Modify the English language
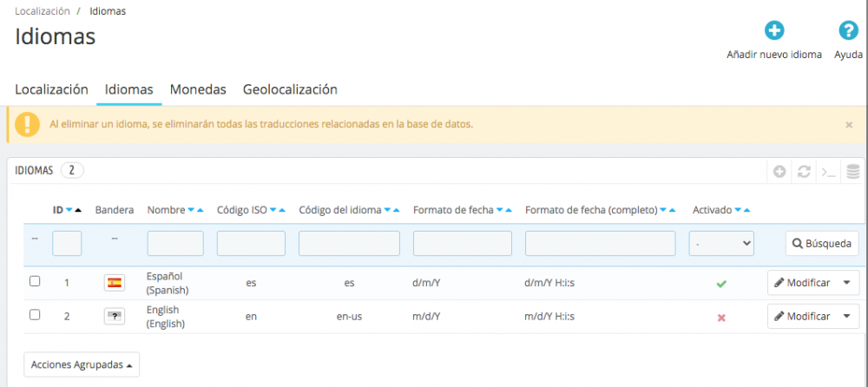Screen dimensions: 868x387 pos(803,317)
